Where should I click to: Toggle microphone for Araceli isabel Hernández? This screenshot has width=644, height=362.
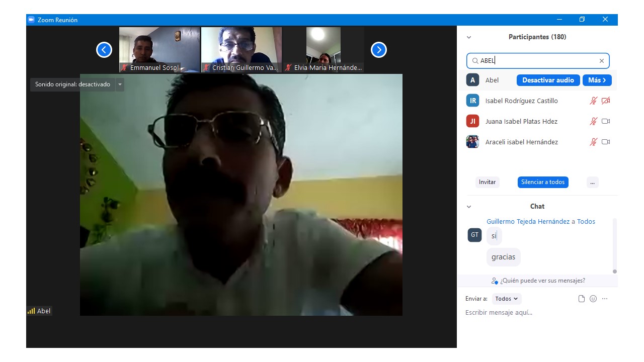coord(593,142)
